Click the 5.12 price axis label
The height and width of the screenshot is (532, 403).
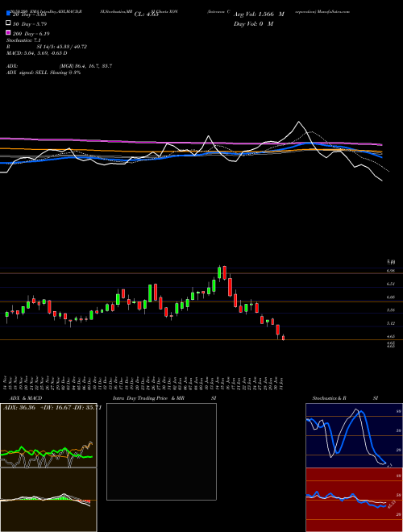tap(391, 323)
